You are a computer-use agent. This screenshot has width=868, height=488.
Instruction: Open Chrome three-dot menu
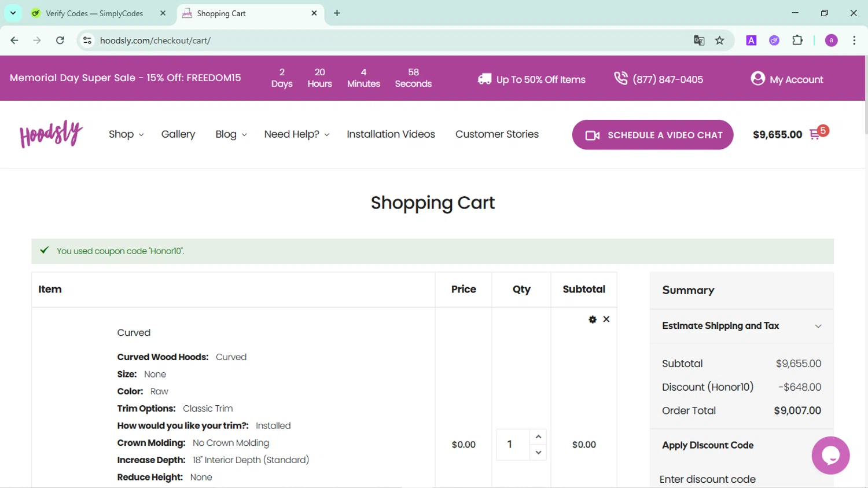854,41
